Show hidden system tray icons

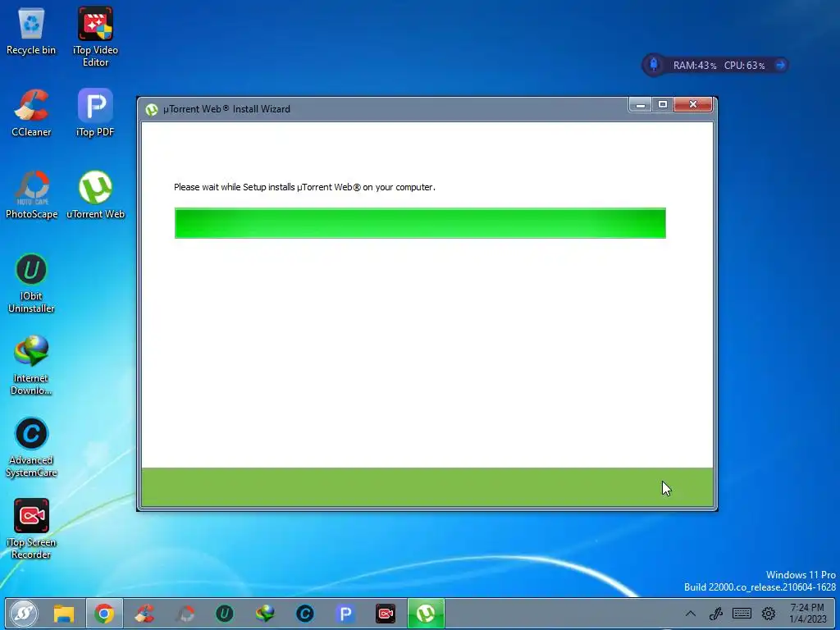click(691, 614)
